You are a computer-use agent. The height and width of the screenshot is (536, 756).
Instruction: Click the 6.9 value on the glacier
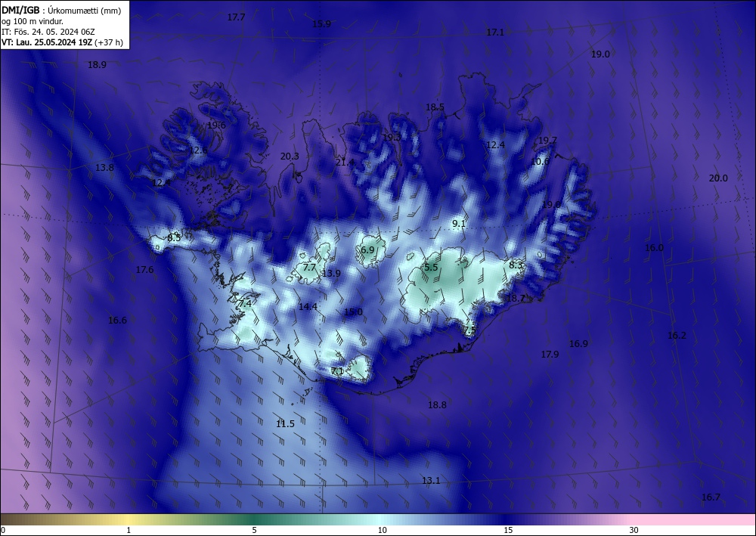tap(367, 249)
